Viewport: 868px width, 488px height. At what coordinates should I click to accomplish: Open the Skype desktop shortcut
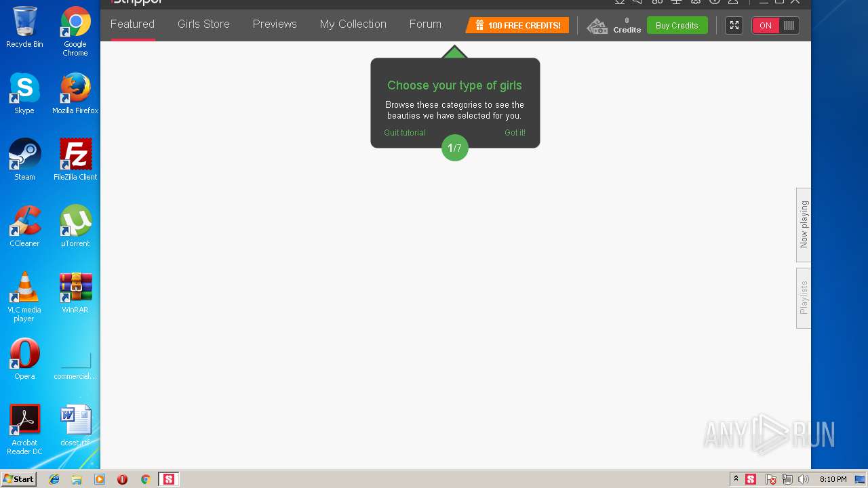pyautogui.click(x=24, y=94)
